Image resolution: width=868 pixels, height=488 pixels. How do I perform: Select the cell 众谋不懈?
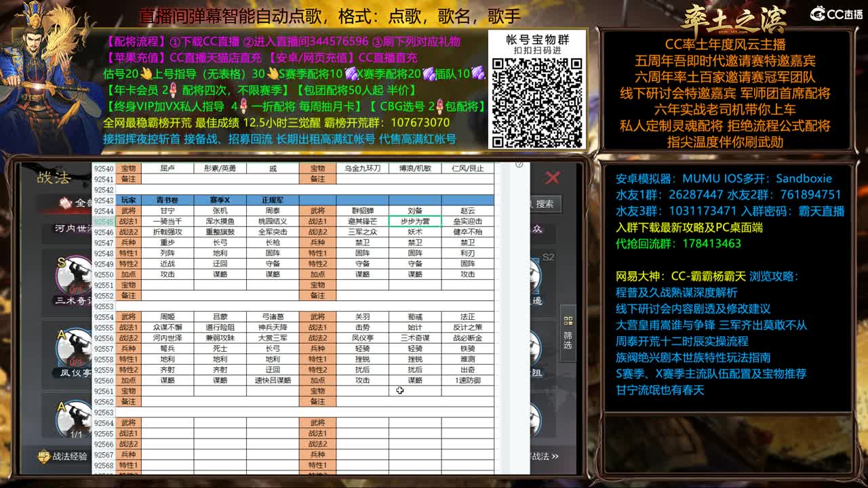(x=167, y=327)
